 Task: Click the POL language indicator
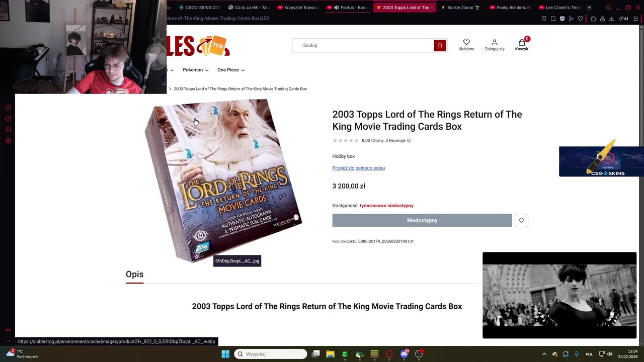pos(589,354)
